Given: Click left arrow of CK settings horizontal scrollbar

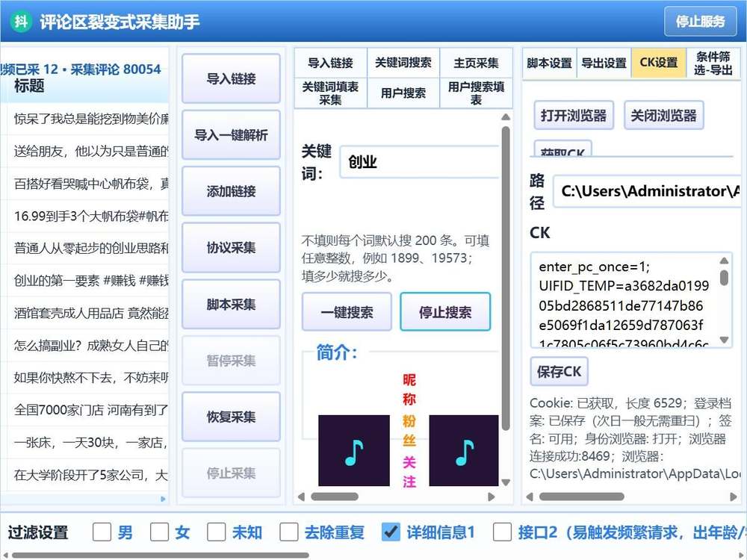Looking at the screenshot, I should click(x=530, y=497).
